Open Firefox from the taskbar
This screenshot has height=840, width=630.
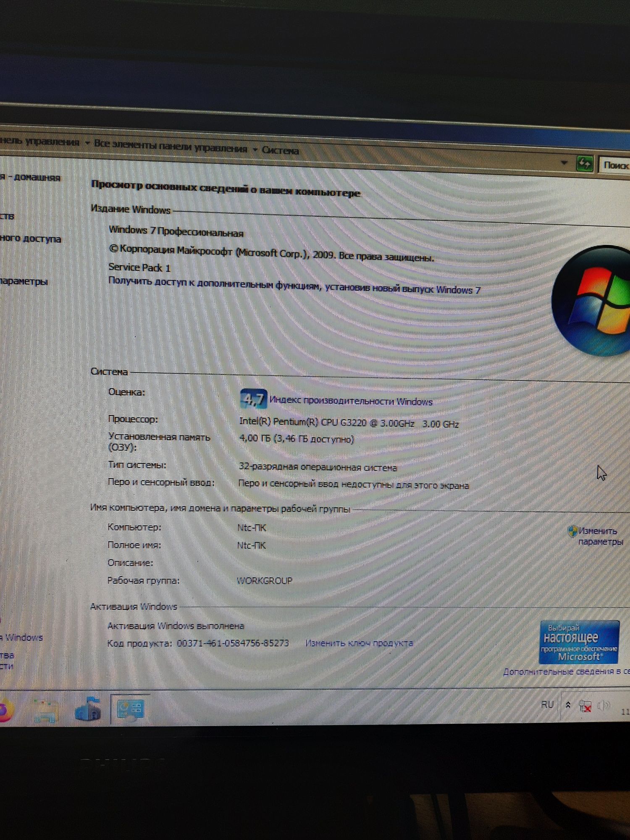pos(5,709)
